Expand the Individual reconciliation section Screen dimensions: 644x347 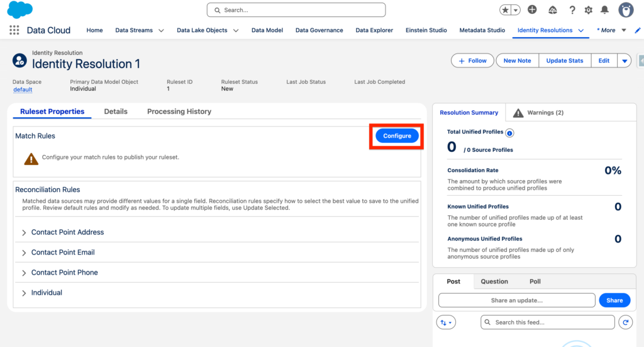coord(25,293)
